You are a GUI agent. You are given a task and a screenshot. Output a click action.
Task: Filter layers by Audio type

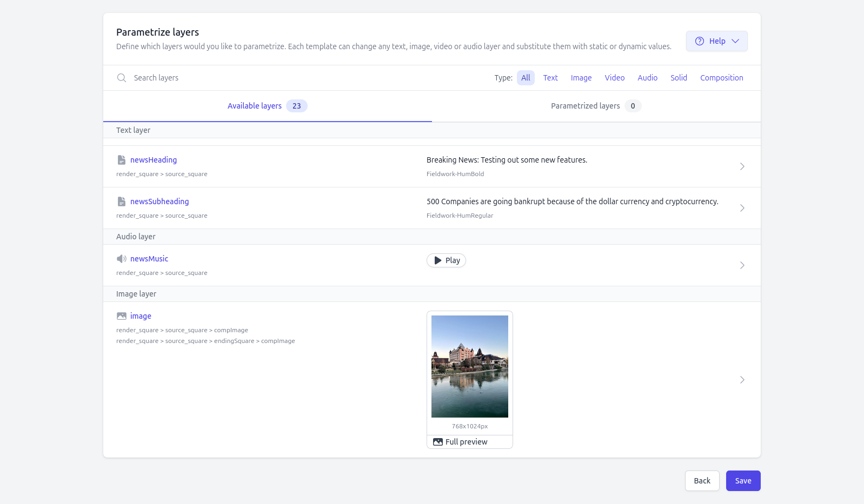click(647, 78)
